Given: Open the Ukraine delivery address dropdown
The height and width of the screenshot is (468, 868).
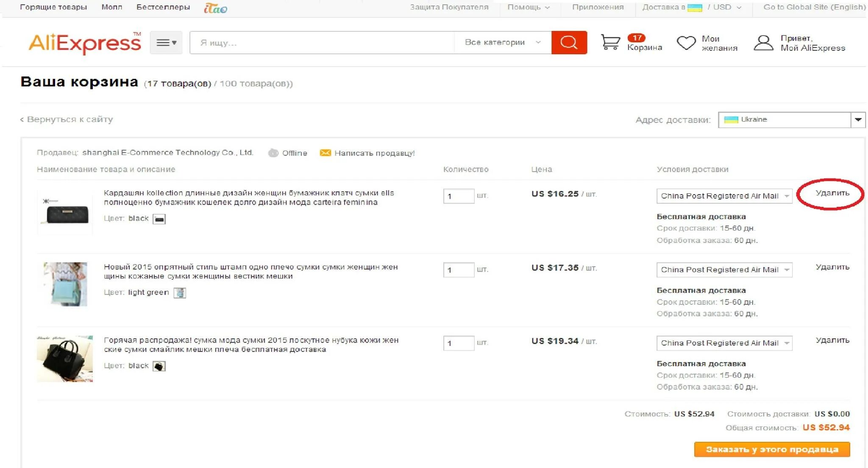Looking at the screenshot, I should [x=791, y=120].
